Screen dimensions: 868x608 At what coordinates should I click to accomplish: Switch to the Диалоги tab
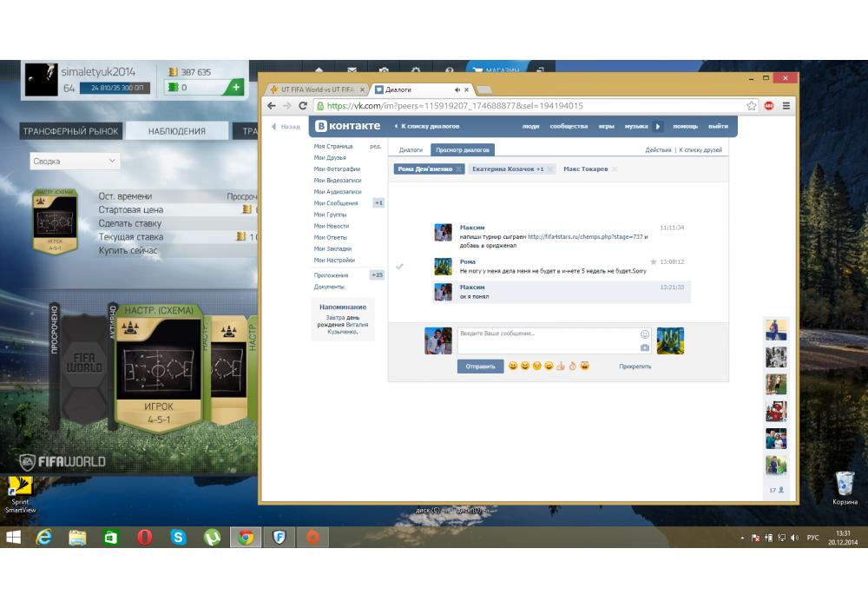tap(411, 150)
